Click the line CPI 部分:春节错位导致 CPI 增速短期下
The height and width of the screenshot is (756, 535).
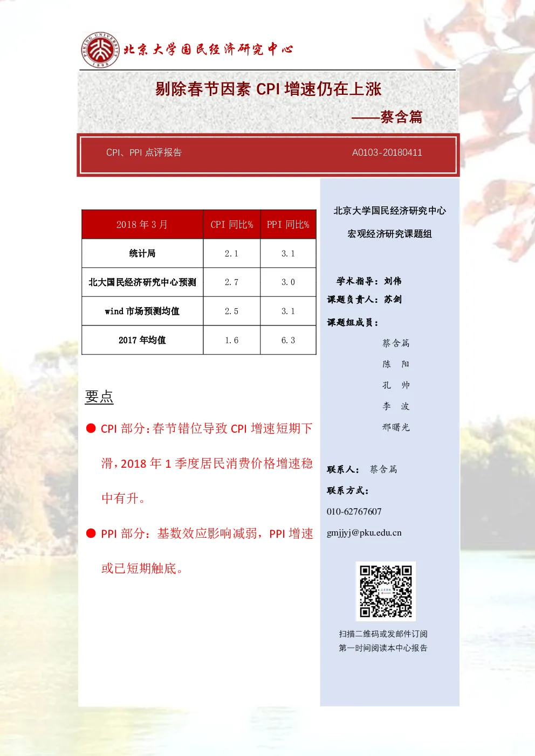coord(207,428)
